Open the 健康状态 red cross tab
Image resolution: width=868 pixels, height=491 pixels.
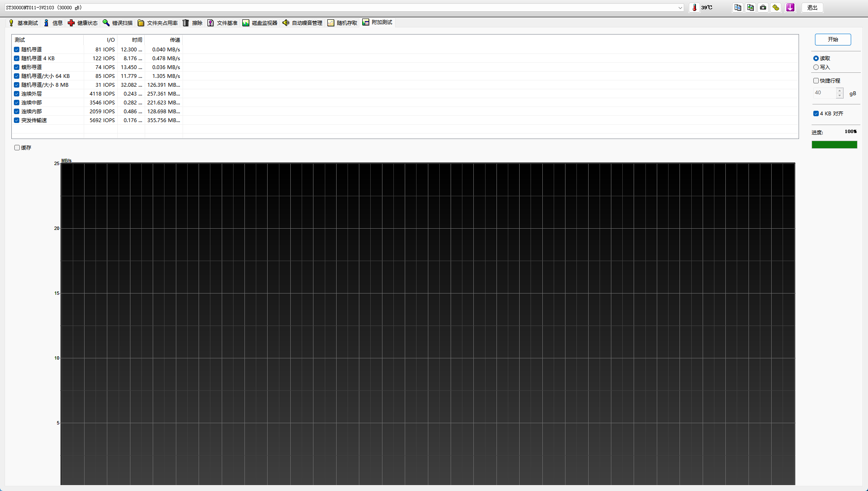[83, 23]
